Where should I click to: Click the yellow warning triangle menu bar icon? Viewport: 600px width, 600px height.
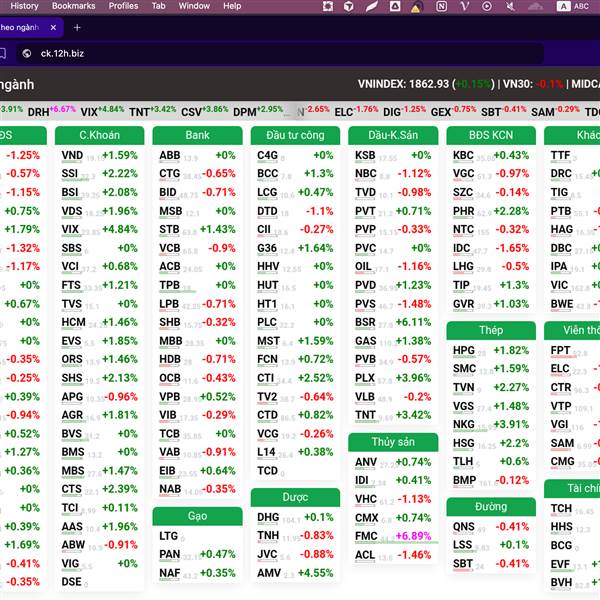click(x=416, y=7)
